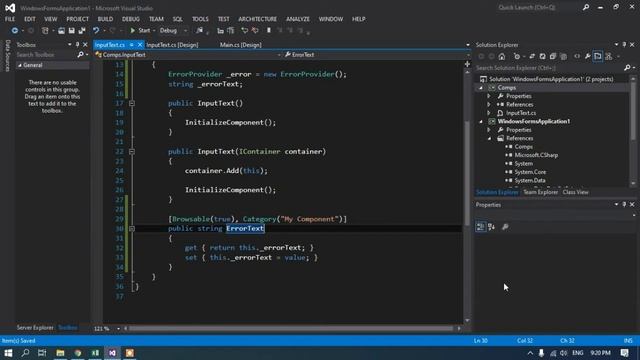Pin the InputText.cs editor tab
The image size is (640, 360).
click(x=131, y=45)
